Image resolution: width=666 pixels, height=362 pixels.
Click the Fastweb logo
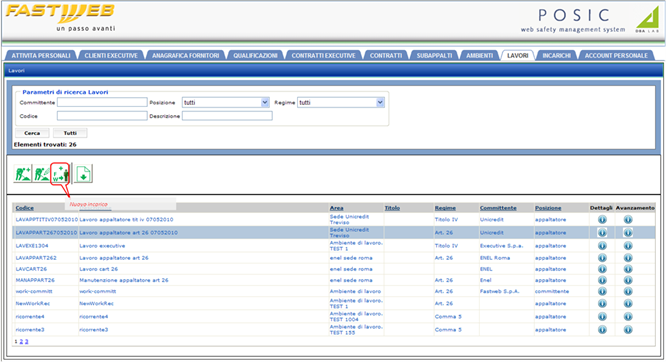60,17
